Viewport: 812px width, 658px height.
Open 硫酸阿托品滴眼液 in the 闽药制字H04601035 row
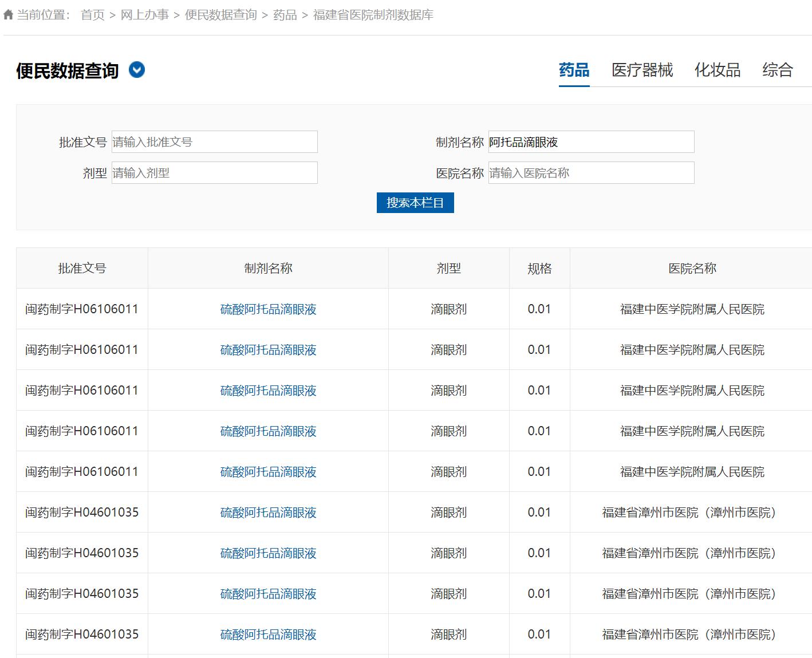pos(267,512)
